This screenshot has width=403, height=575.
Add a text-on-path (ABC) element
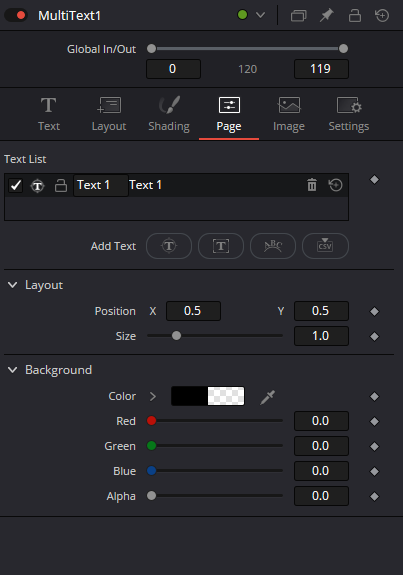tap(273, 246)
